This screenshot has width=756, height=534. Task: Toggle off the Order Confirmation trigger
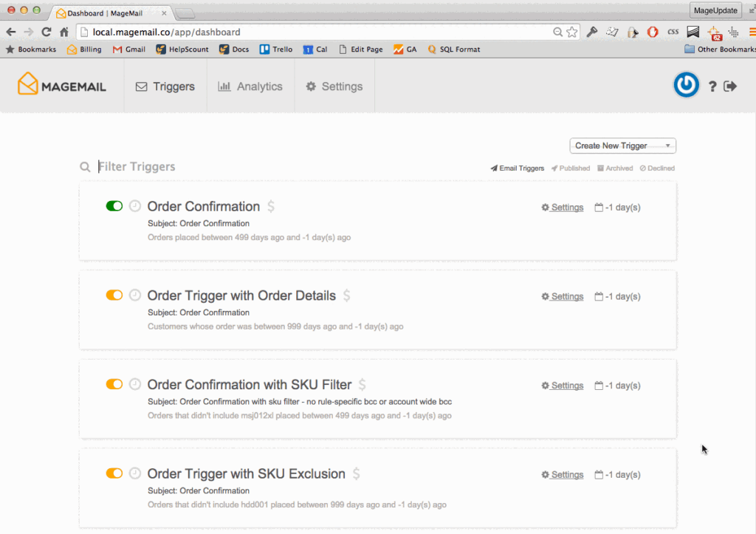click(x=114, y=206)
